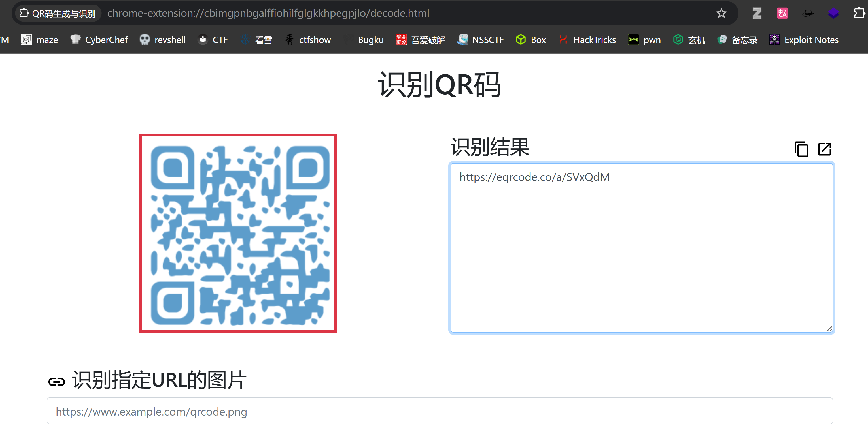Image resolution: width=868 pixels, height=428 pixels.
Task: Open the black hat extension icon
Action: click(808, 14)
